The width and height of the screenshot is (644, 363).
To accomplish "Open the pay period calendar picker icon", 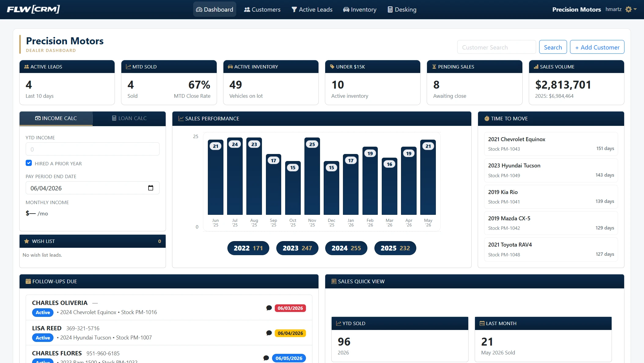I will tap(151, 188).
